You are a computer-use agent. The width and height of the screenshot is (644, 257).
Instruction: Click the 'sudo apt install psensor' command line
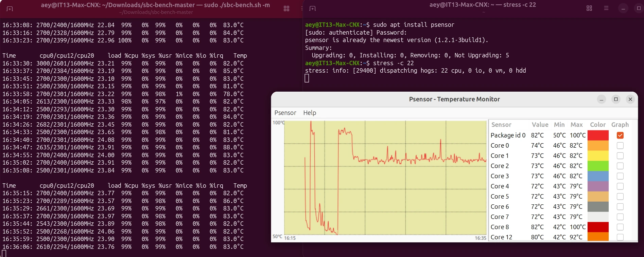point(414,25)
